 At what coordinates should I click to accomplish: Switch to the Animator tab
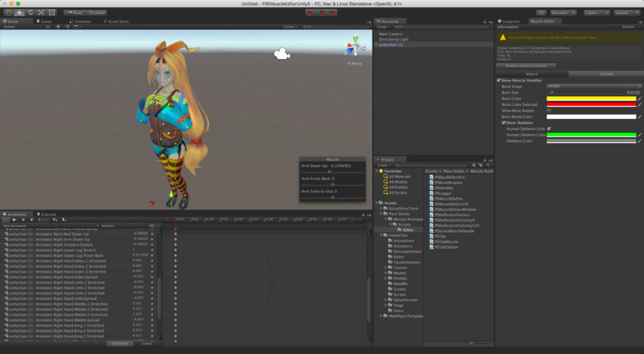click(x=81, y=21)
